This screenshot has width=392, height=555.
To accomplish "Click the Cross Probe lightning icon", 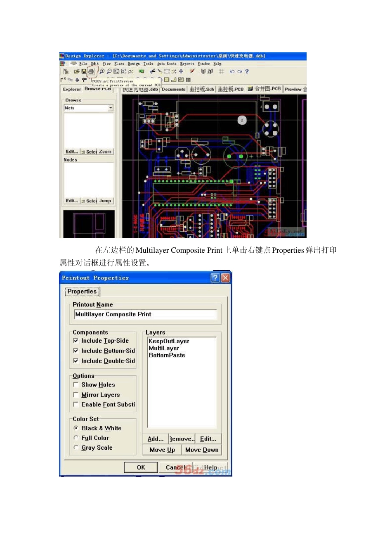I will point(191,71).
